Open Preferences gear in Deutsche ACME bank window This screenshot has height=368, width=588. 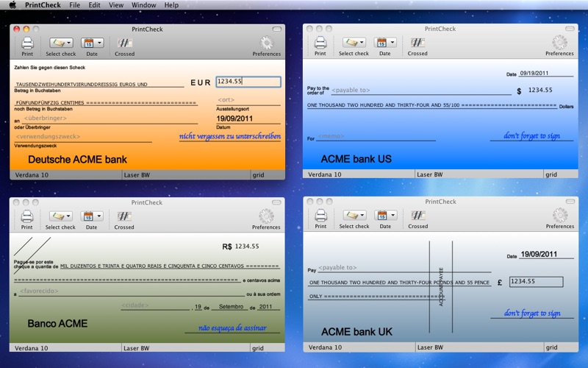click(x=266, y=43)
